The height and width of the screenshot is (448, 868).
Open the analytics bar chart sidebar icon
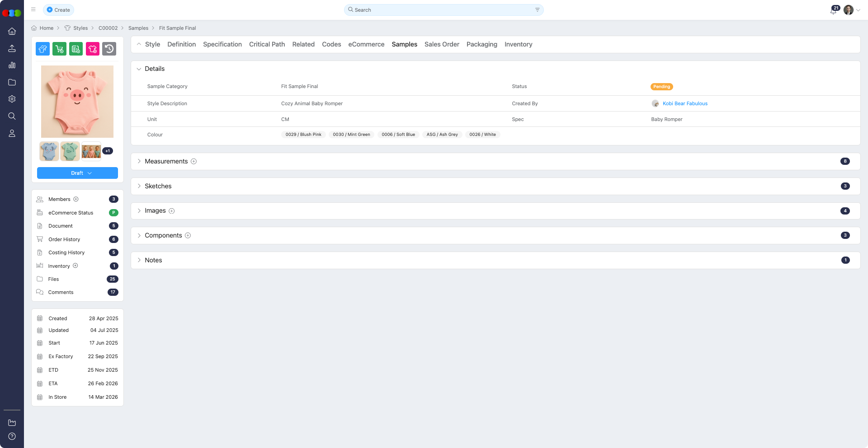12,65
